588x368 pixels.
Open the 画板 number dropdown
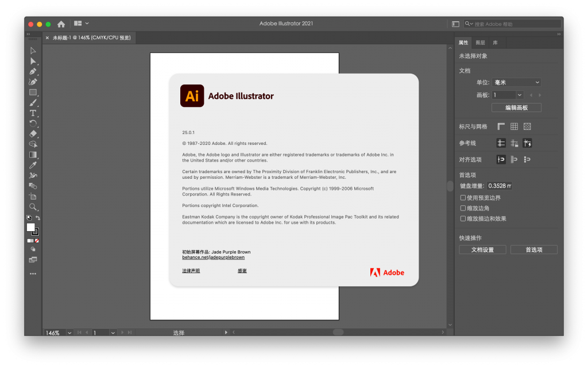coord(519,95)
